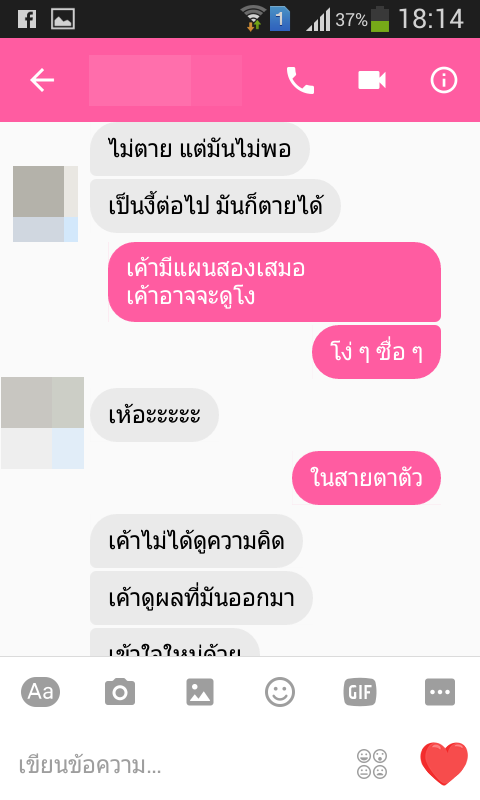Tap the เขียนข้อความ message input field

(179, 765)
